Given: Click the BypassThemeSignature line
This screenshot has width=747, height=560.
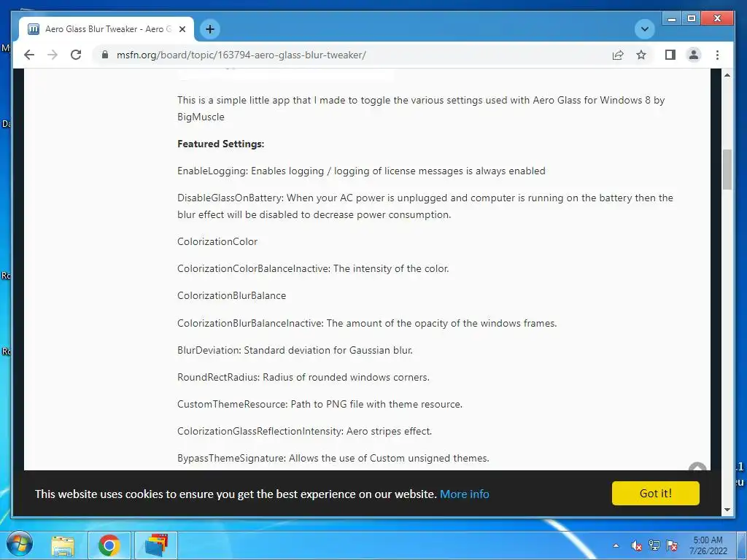Looking at the screenshot, I should click(333, 458).
